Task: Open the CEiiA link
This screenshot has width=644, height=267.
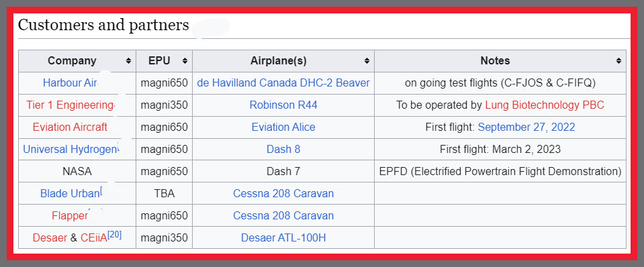Action: pos(94,237)
